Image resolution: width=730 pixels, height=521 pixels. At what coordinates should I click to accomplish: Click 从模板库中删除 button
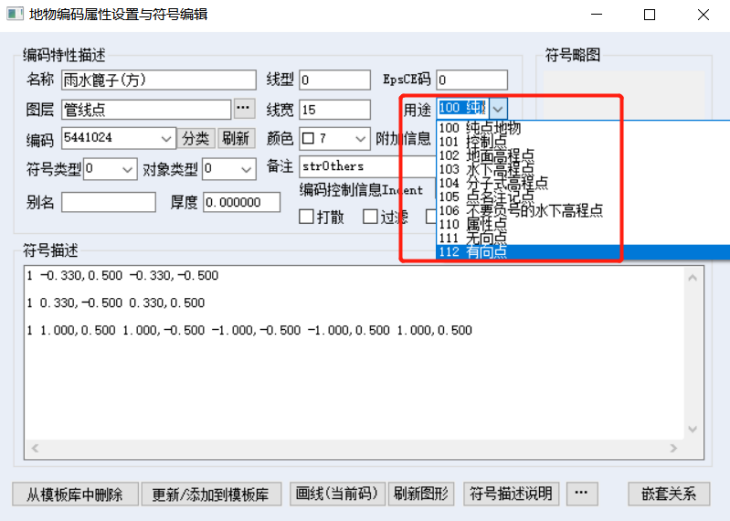tap(74, 494)
